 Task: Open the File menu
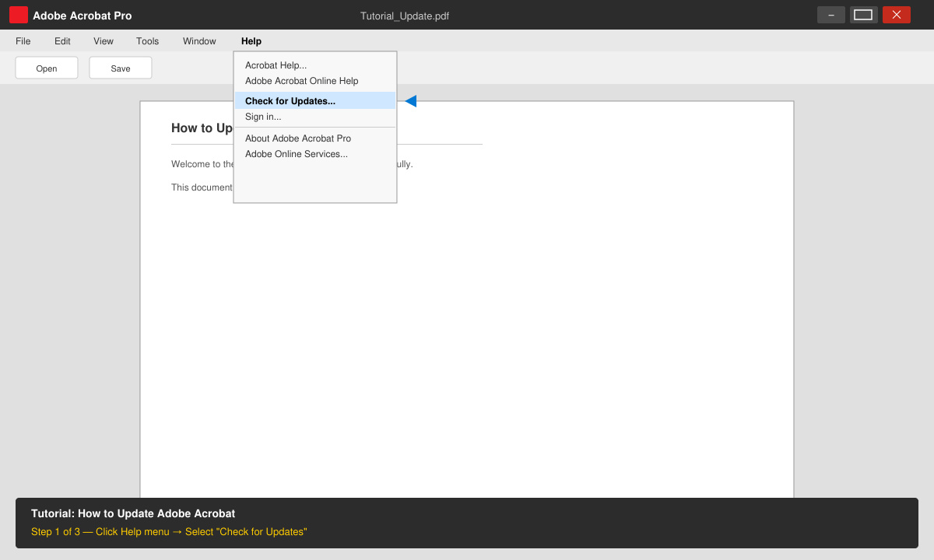coord(23,41)
